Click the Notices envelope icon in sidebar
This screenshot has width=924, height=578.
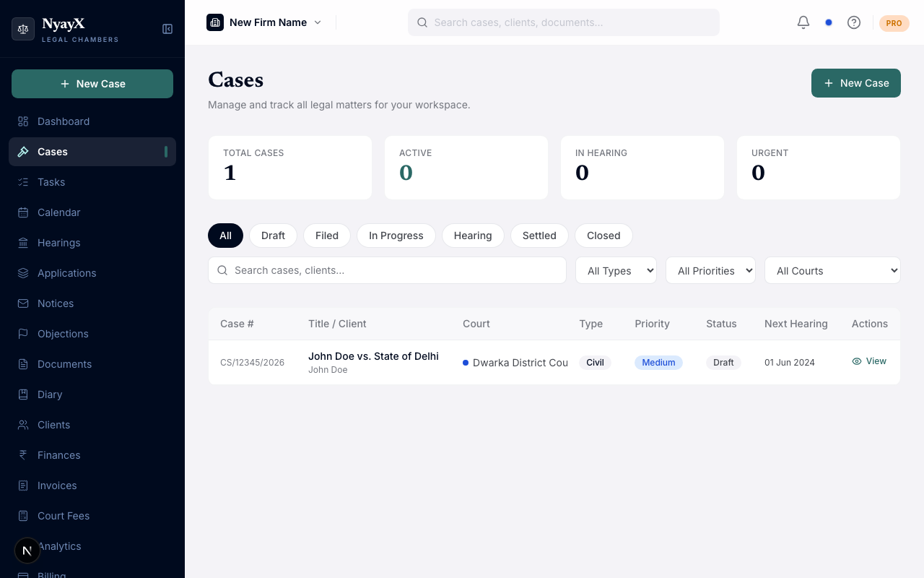pyautogui.click(x=23, y=303)
